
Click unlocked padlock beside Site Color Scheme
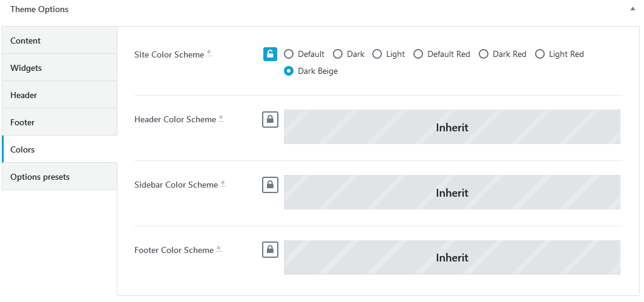tap(270, 54)
